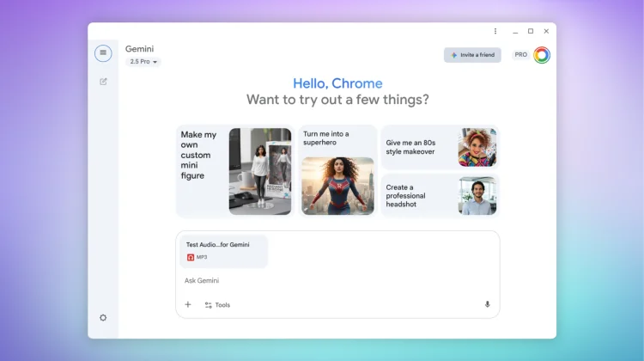This screenshot has width=644, height=361.
Task: Choose the 'Turn me into a superhero' suggestion
Action: pos(337,171)
